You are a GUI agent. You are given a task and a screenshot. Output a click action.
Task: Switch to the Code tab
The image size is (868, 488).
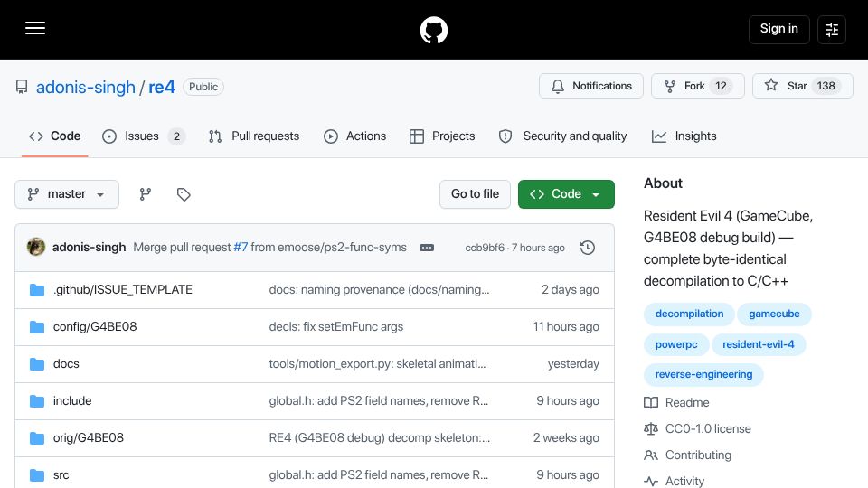[55, 136]
